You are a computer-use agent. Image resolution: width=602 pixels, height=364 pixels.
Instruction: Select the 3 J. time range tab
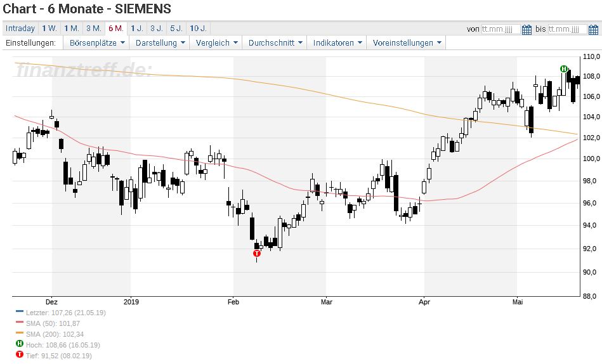(x=157, y=29)
